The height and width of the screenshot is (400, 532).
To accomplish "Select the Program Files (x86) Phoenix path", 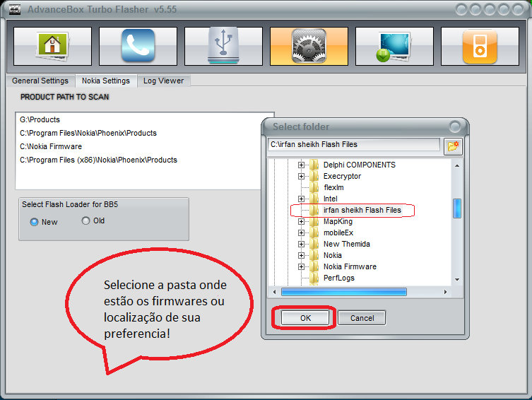I will point(98,160).
